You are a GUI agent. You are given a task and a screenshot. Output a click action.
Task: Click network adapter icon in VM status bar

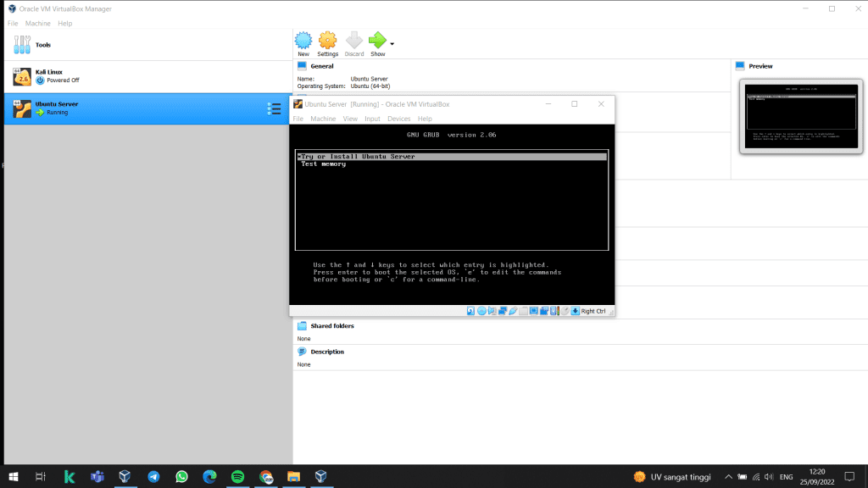pyautogui.click(x=503, y=311)
